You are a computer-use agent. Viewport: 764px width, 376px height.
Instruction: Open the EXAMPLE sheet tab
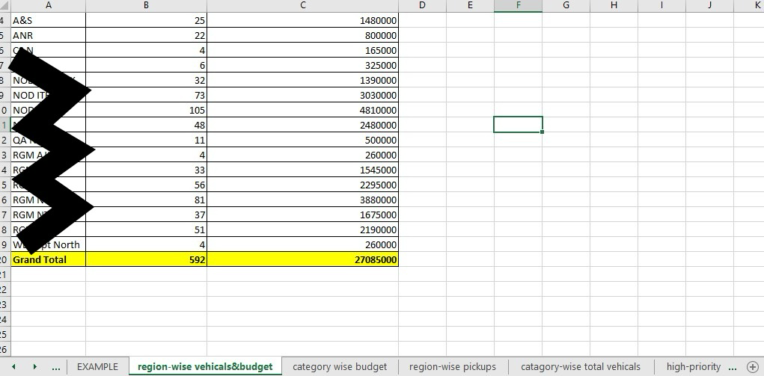(97, 367)
